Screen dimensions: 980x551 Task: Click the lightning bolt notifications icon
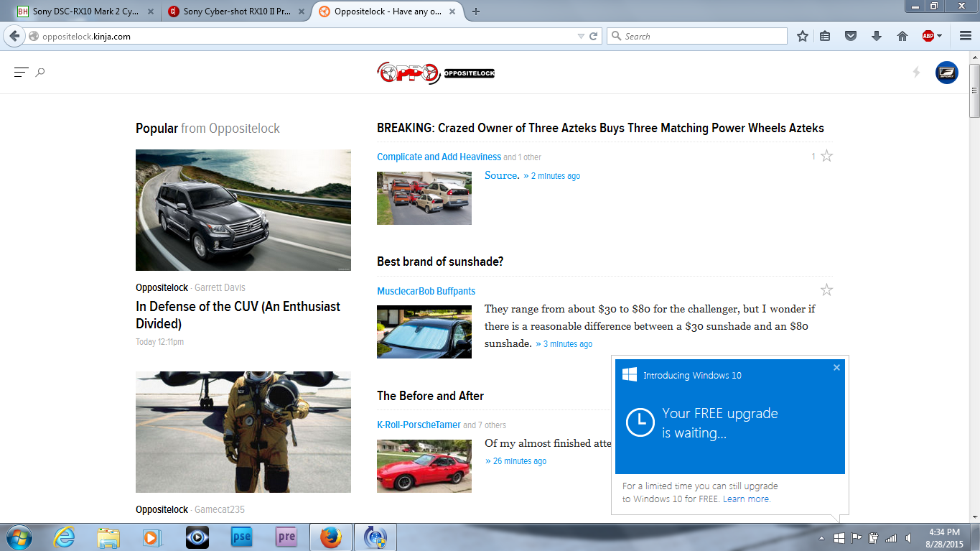click(916, 72)
